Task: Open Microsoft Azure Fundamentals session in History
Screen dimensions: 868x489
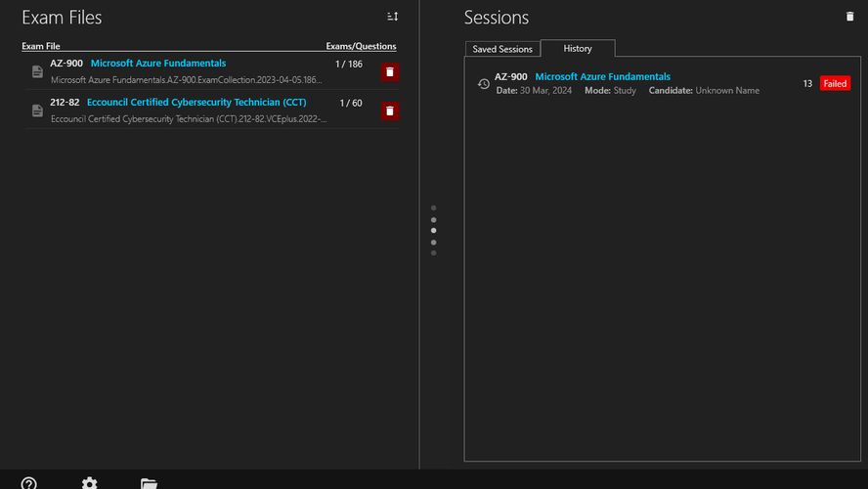Action: pos(602,77)
